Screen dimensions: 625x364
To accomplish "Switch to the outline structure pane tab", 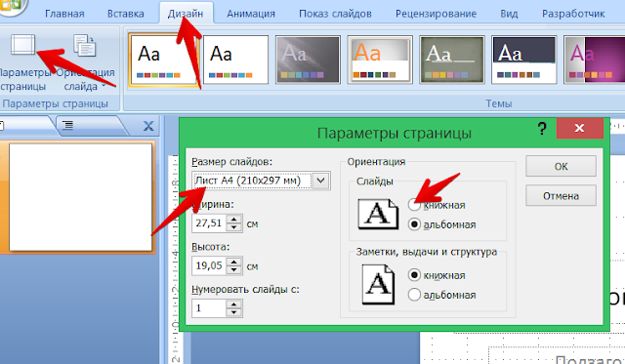I will pos(67,126).
